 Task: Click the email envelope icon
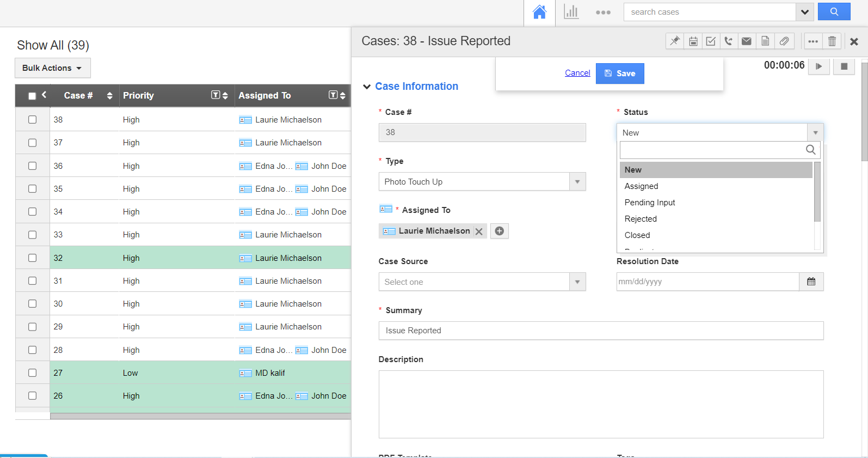[x=747, y=41]
